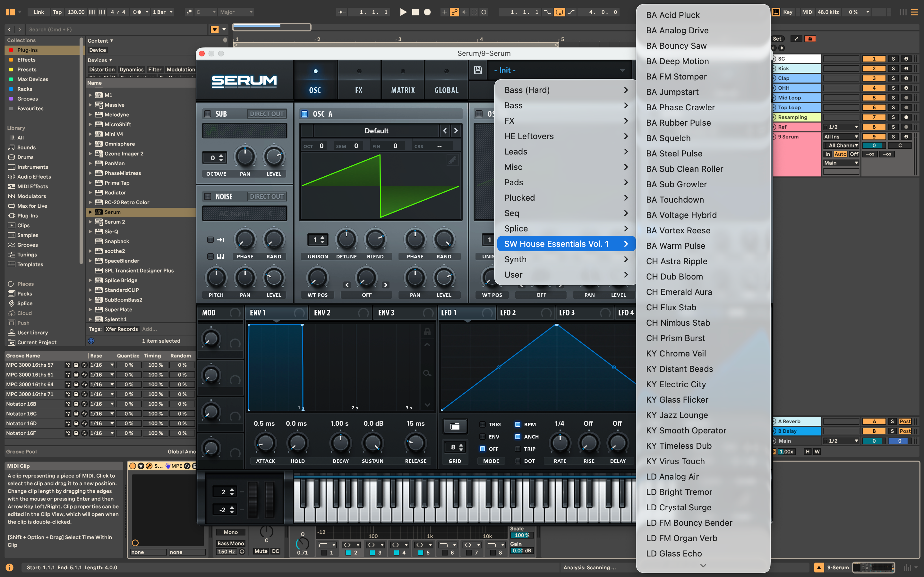Click the Record button in transport
This screenshot has height=577, width=924.
coord(427,12)
